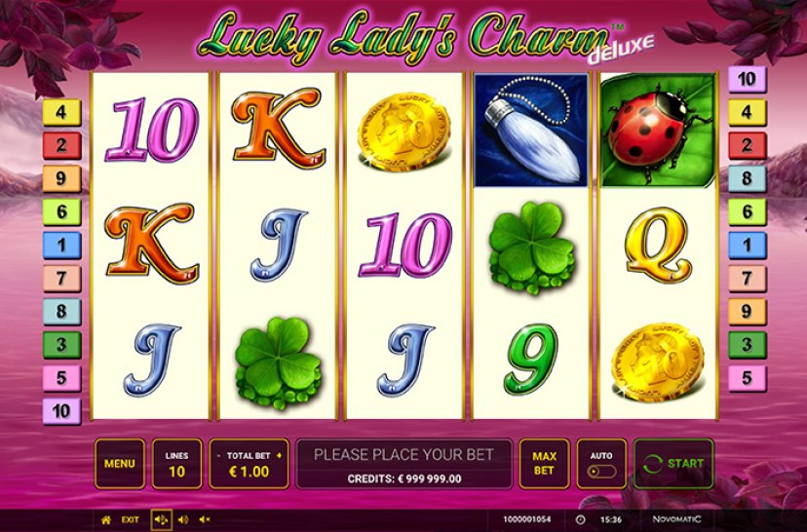Screen dimensions: 807x532
Task: Select the sound-only speaker icon
Action: click(183, 519)
